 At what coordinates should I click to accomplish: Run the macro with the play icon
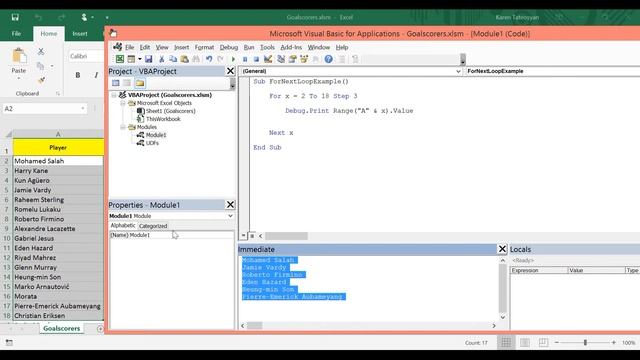[x=233, y=59]
